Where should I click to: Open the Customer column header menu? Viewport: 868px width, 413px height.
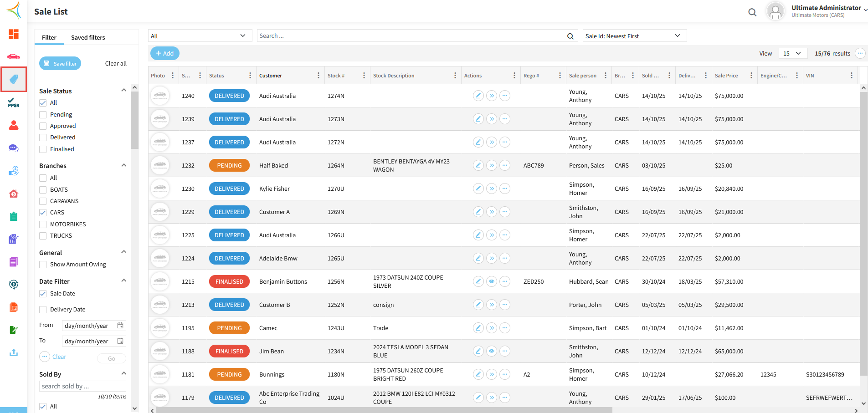(x=318, y=76)
